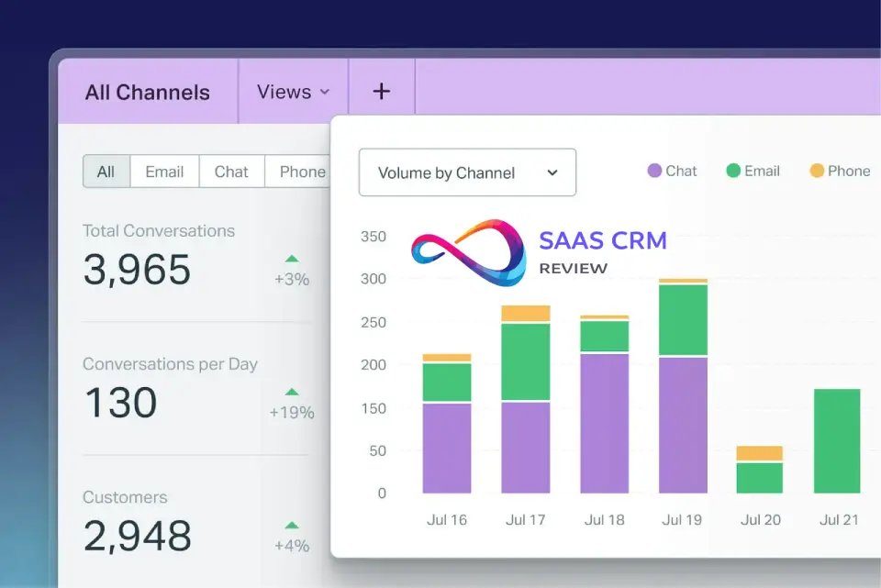This screenshot has width=881, height=588.
Task: Toggle Phone series via yellow legend dot
Action: [x=817, y=171]
